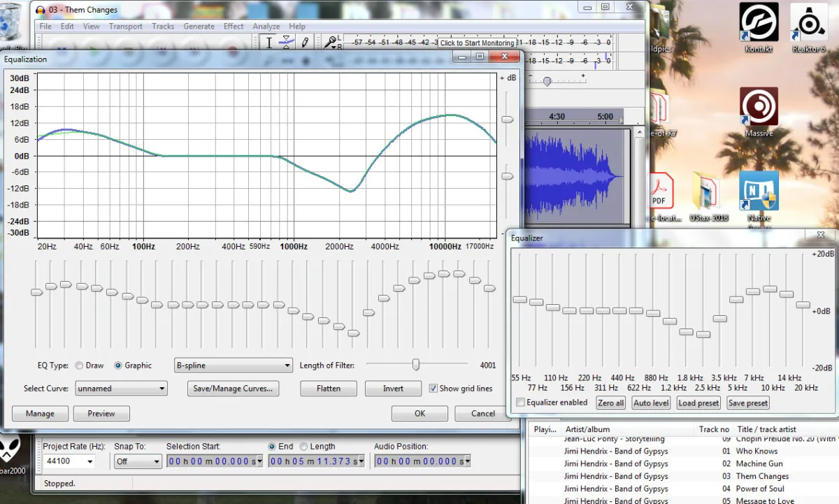Image resolution: width=839 pixels, height=504 pixels.
Task: Select the Selection (I-beam) tool
Action: pos(269,43)
